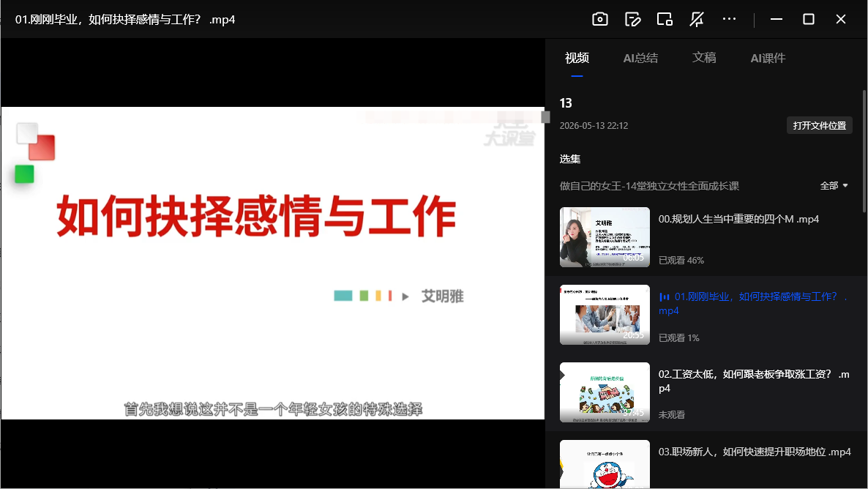Open the more options ellipsis menu
The height and width of the screenshot is (489, 868).
[729, 19]
